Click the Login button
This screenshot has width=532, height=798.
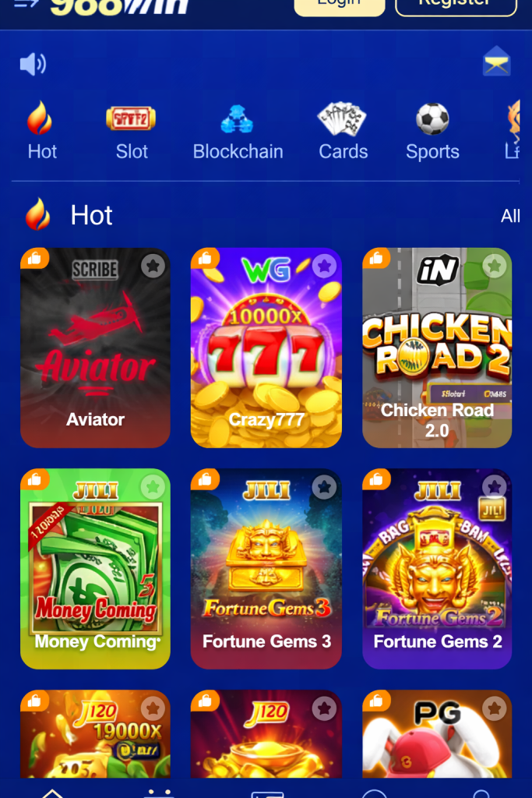tap(340, 5)
